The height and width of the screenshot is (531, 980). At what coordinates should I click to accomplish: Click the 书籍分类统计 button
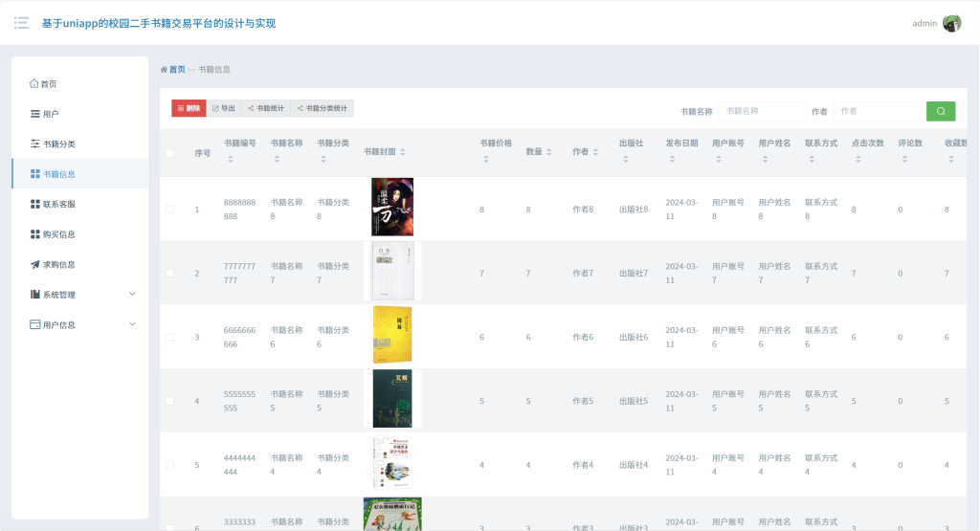pyautogui.click(x=322, y=108)
